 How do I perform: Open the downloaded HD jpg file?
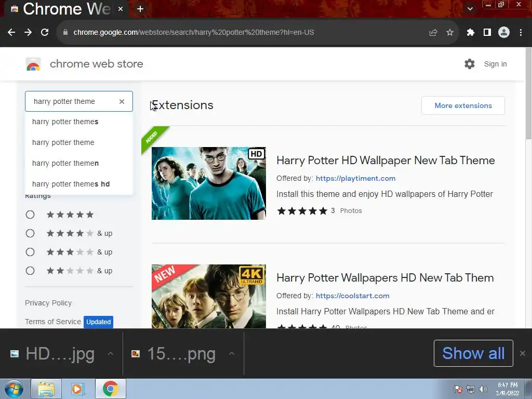pyautogui.click(x=52, y=354)
